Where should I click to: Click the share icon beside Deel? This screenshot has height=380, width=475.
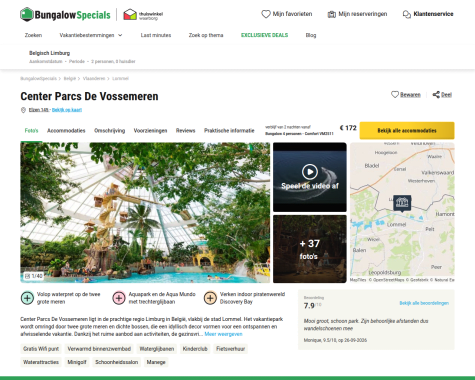pyautogui.click(x=436, y=95)
